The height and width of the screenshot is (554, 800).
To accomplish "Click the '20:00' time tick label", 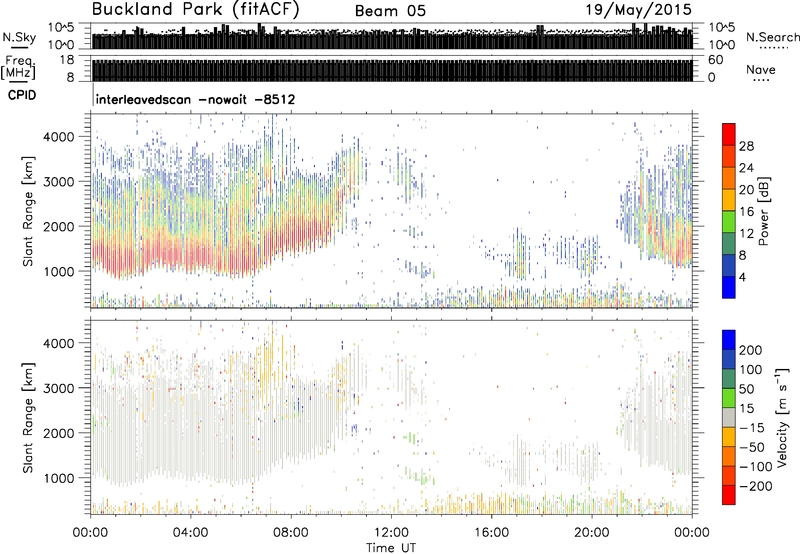I will pos(591,532).
